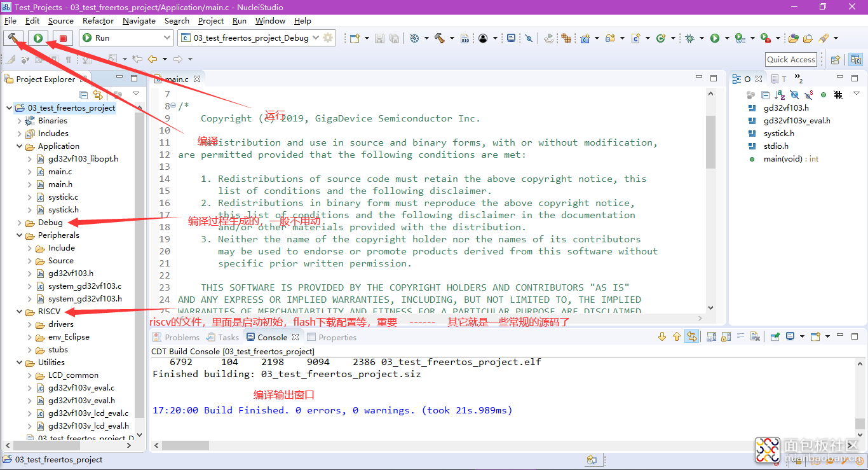
Task: Click the Save All toolbar icon
Action: [x=394, y=38]
